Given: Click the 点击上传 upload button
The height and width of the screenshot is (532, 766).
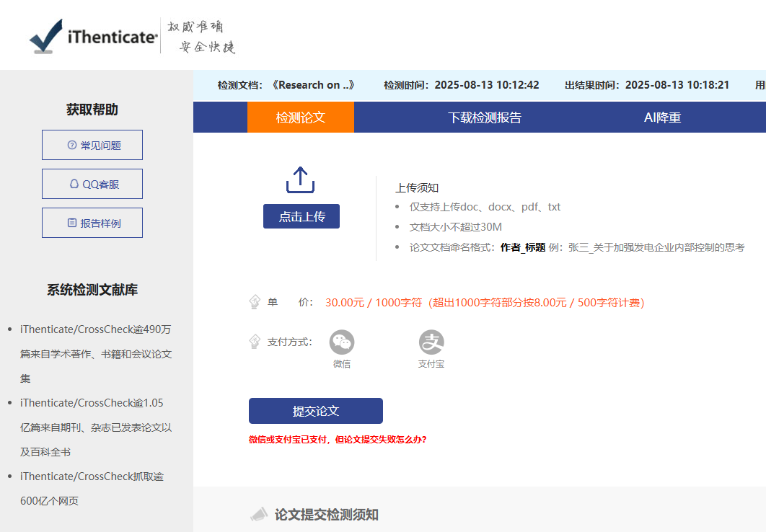Looking at the screenshot, I should point(301,216).
